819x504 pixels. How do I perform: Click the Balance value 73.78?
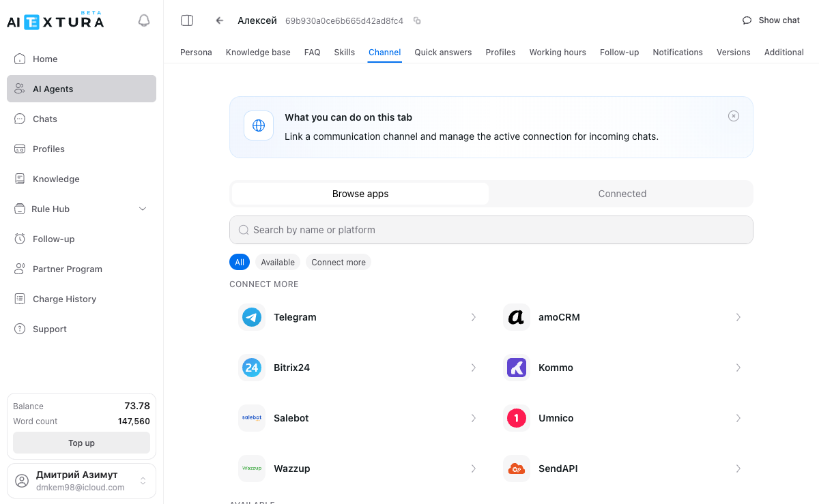tap(137, 406)
